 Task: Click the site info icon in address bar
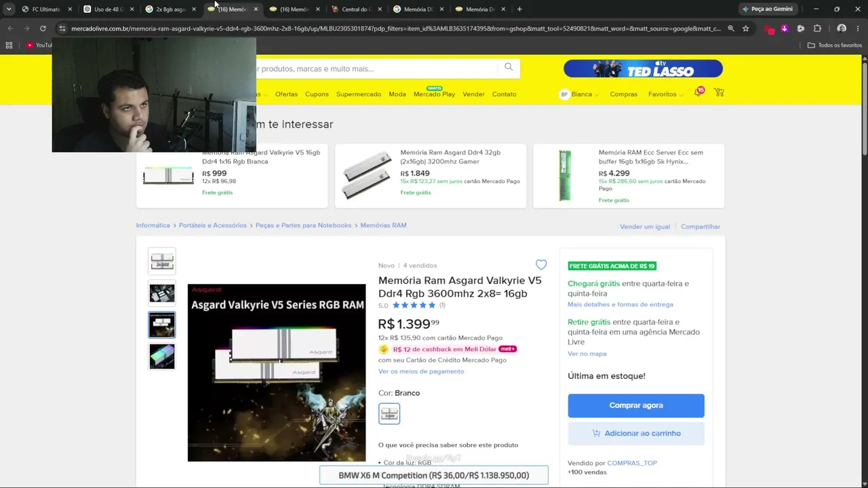(x=62, y=28)
